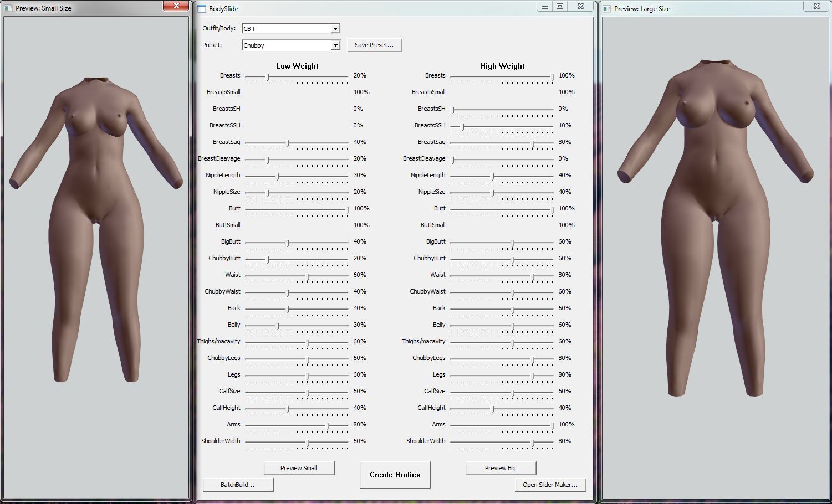Click the Preview Big button
The width and height of the screenshot is (832, 504).
click(x=501, y=468)
